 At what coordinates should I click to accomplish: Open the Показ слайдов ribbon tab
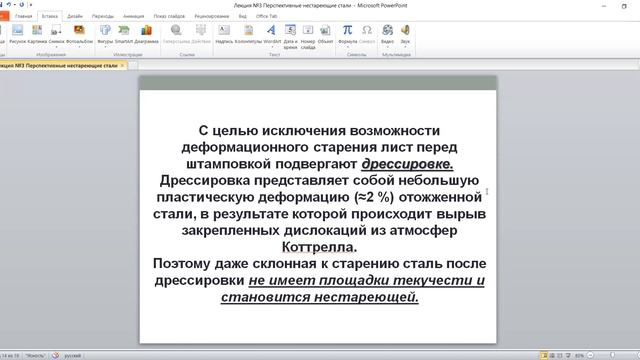click(169, 16)
